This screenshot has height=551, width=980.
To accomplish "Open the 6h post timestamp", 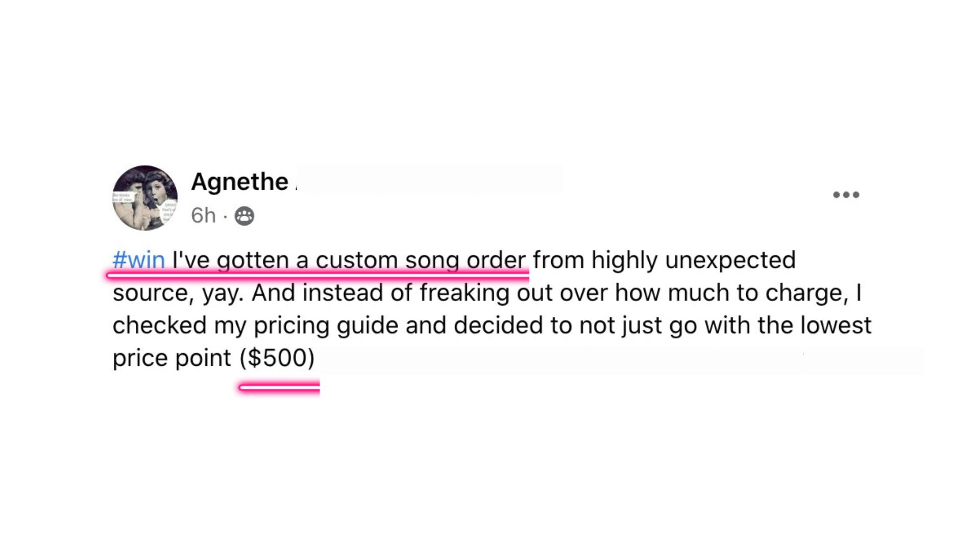I will point(203,216).
